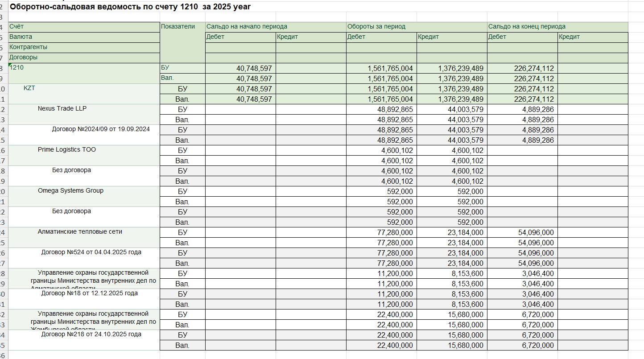Click "Договор №218 от 24.10.2025 года"
The height and width of the screenshot is (359, 644).
click(x=84, y=340)
